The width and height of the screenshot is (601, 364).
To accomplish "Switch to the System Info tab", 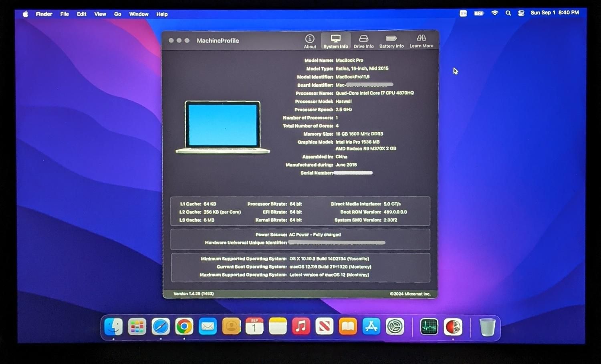I will click(x=336, y=41).
